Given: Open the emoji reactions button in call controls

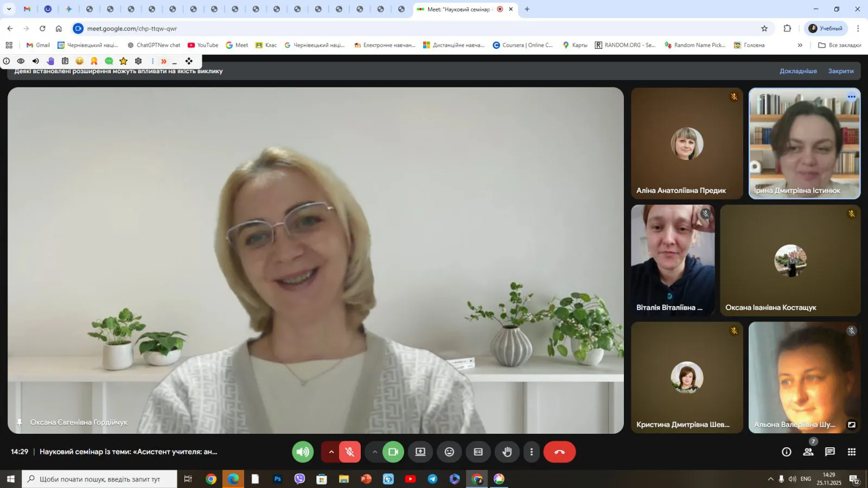Looking at the screenshot, I should [449, 452].
